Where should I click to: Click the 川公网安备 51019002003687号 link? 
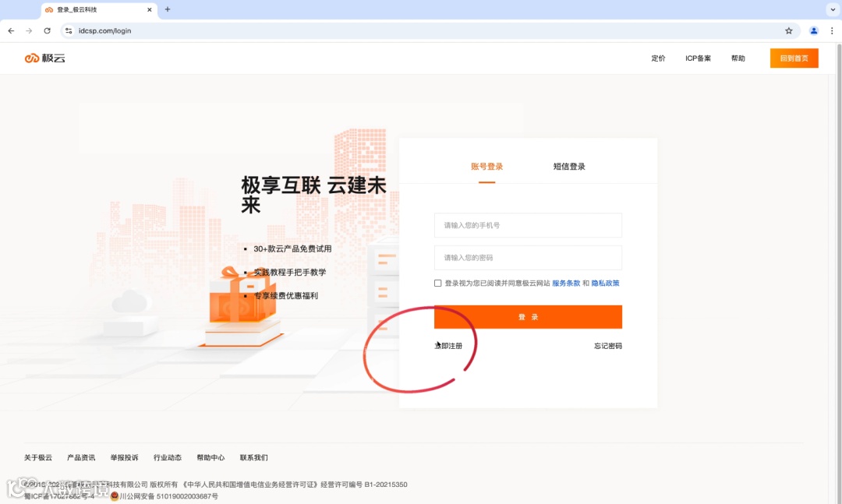click(x=168, y=496)
